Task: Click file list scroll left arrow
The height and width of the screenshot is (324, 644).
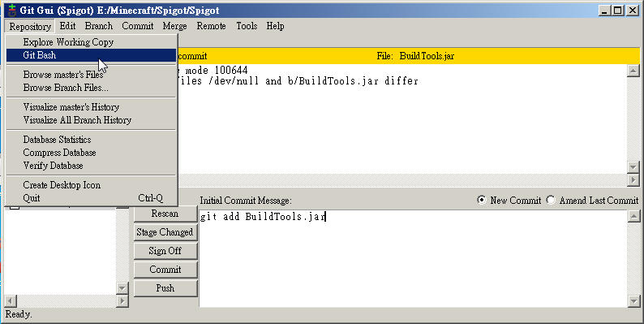Action: (11, 300)
